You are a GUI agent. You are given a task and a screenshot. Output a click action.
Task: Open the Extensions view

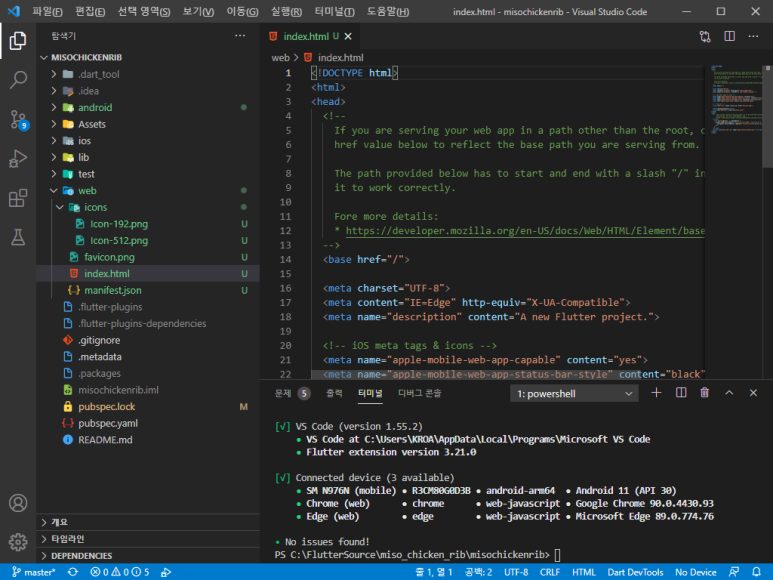(x=18, y=198)
